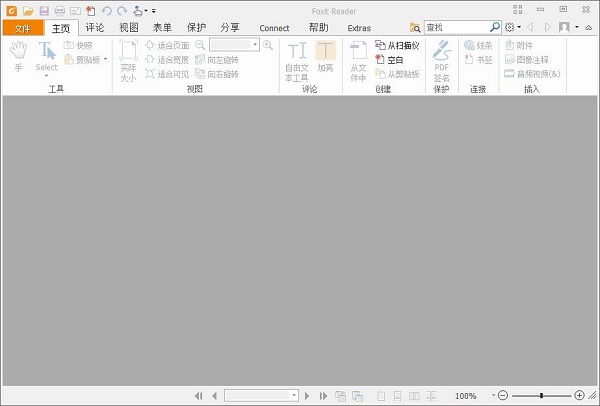600x406 pixels.
Task: Click the advanced search folder icon
Action: (x=415, y=28)
